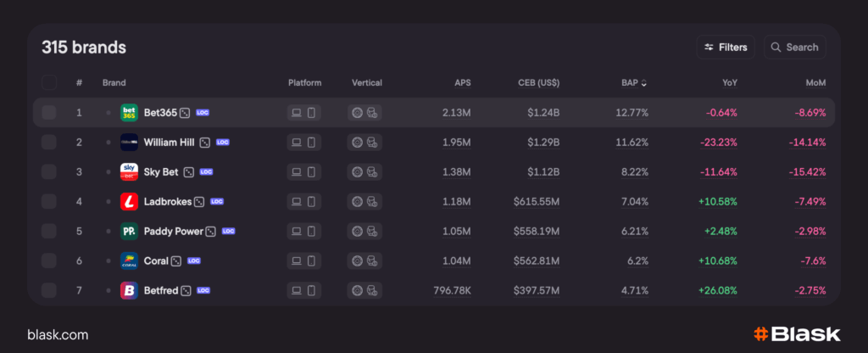Viewport: 868px width, 353px height.
Task: Click the desktop platform icon in the Ladbrokes row
Action: (x=297, y=202)
